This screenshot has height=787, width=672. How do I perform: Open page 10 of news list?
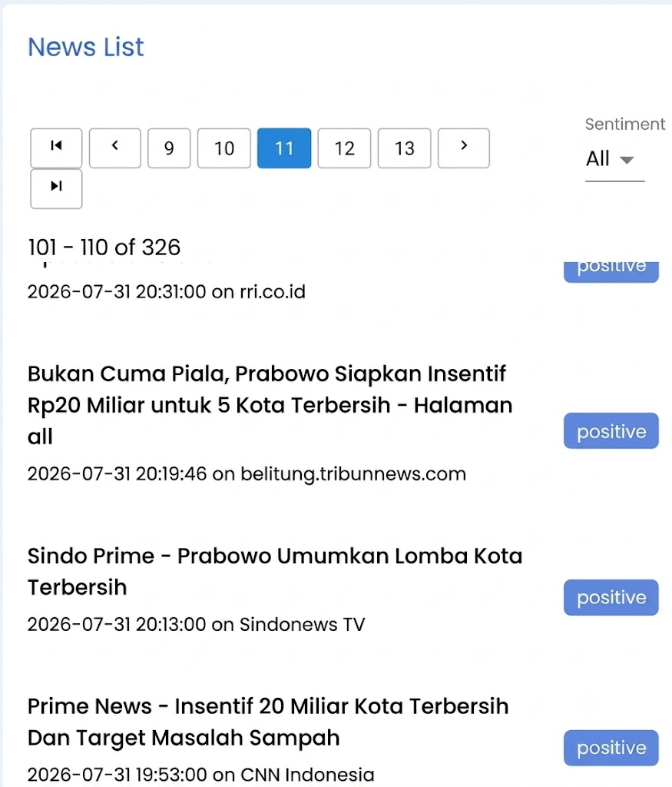224,148
